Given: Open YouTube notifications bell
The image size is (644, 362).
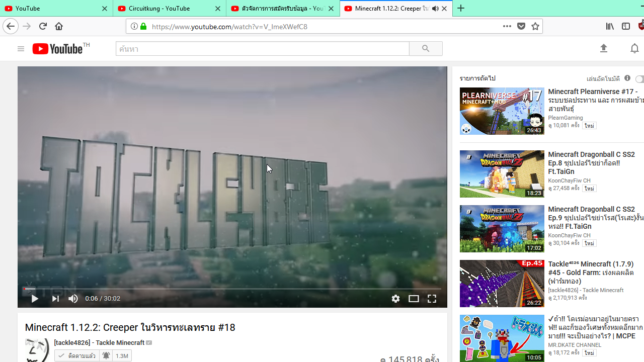Looking at the screenshot, I should pyautogui.click(x=634, y=49).
